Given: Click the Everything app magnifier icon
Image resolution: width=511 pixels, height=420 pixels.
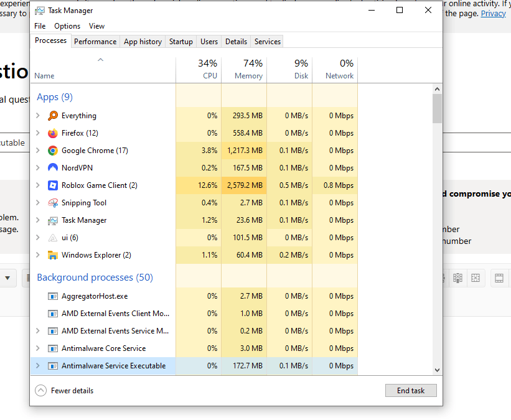Looking at the screenshot, I should coord(53,116).
